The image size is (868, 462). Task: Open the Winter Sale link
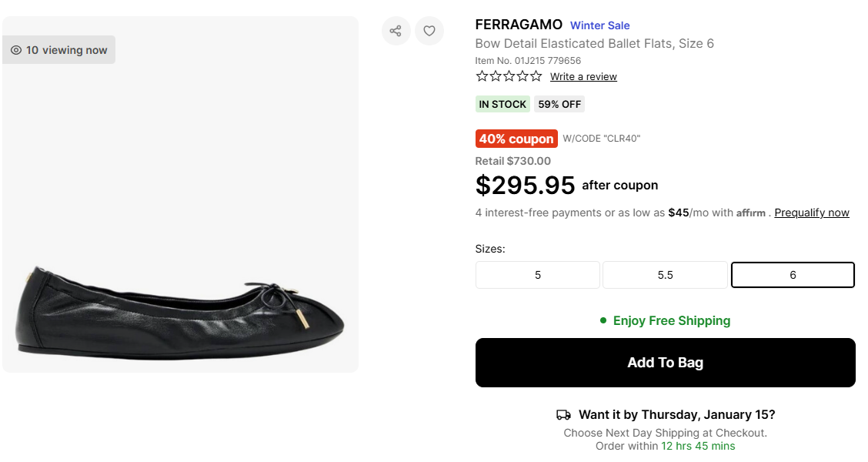tap(600, 25)
